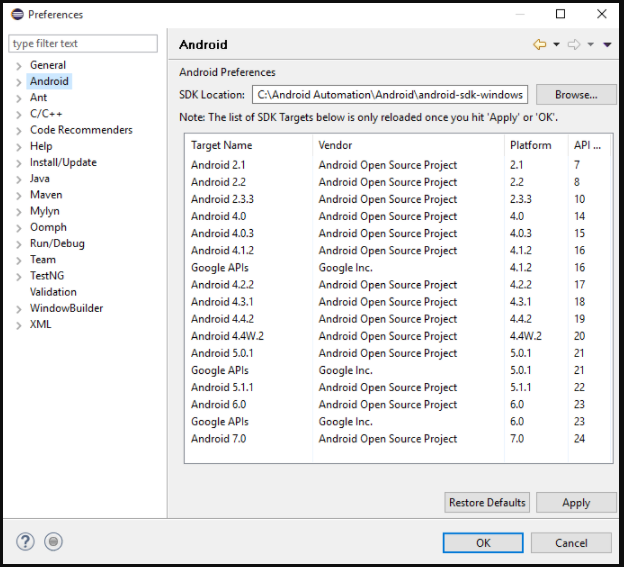Focus the type filter text field
Screen dimensions: 624x567
coord(83,43)
